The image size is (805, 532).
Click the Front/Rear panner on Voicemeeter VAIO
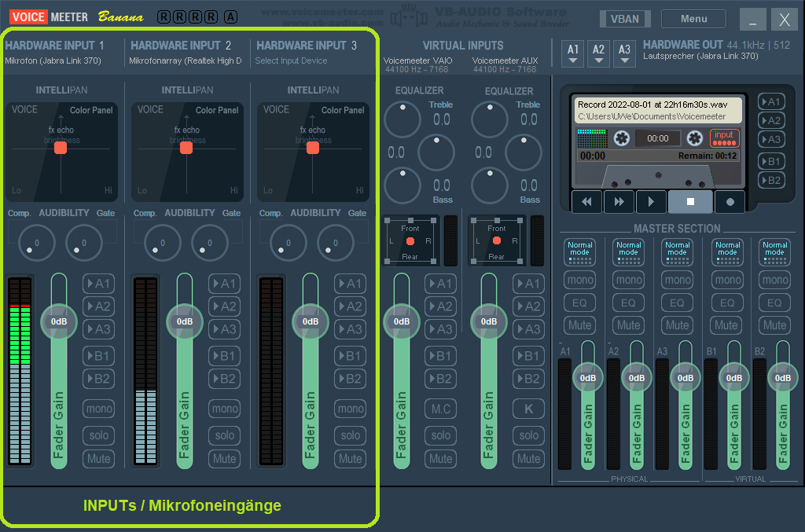[x=410, y=240]
